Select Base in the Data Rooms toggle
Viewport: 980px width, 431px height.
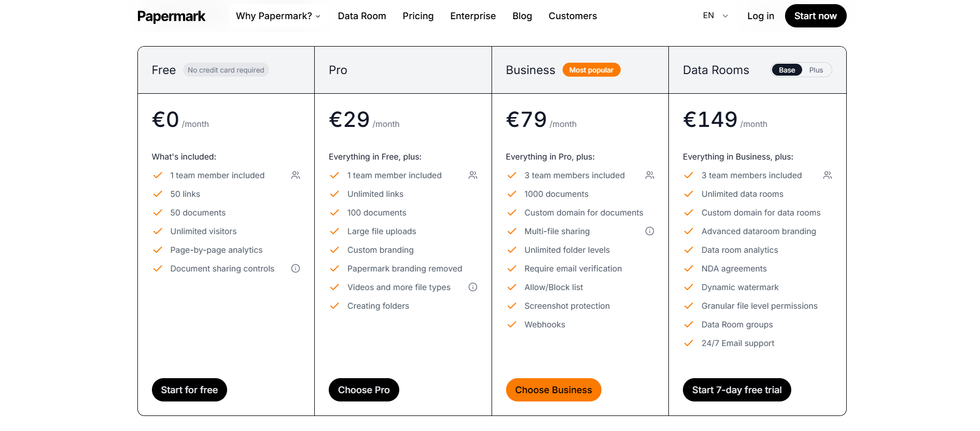(x=787, y=69)
